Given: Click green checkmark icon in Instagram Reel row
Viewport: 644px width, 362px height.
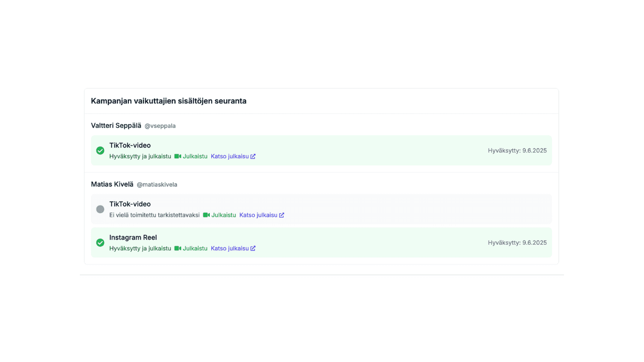Looking at the screenshot, I should tap(100, 242).
